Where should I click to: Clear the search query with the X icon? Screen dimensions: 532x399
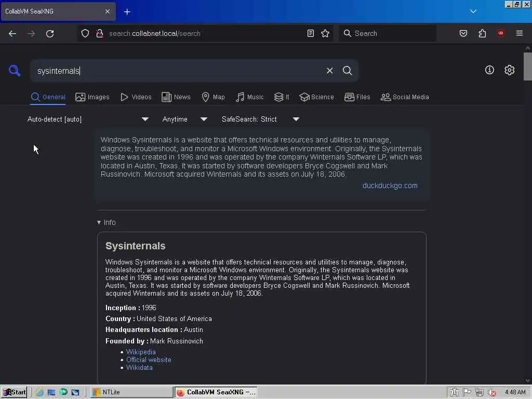(329, 71)
